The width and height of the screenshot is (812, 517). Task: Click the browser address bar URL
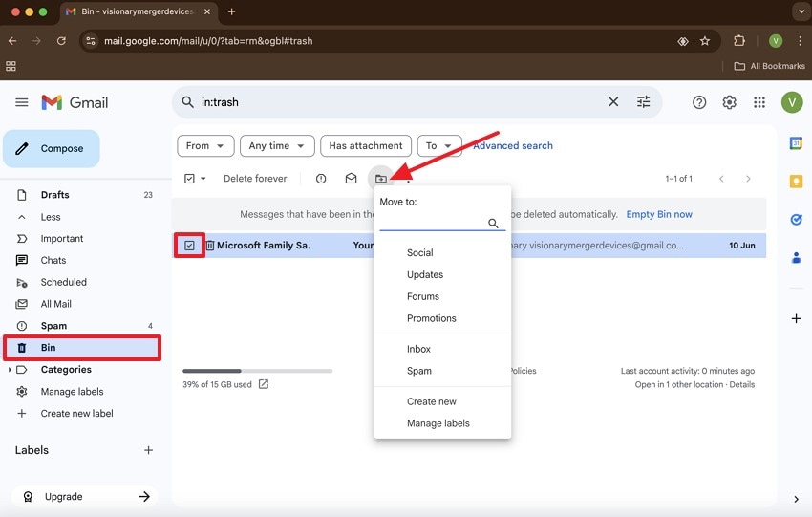click(208, 41)
